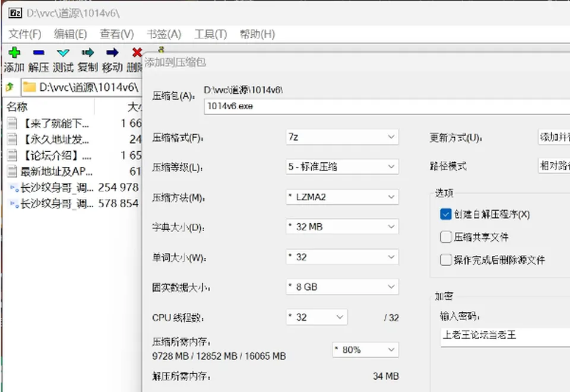Open the 字典大小 dropdown showing 32 MB
The width and height of the screenshot is (570, 392).
(342, 227)
